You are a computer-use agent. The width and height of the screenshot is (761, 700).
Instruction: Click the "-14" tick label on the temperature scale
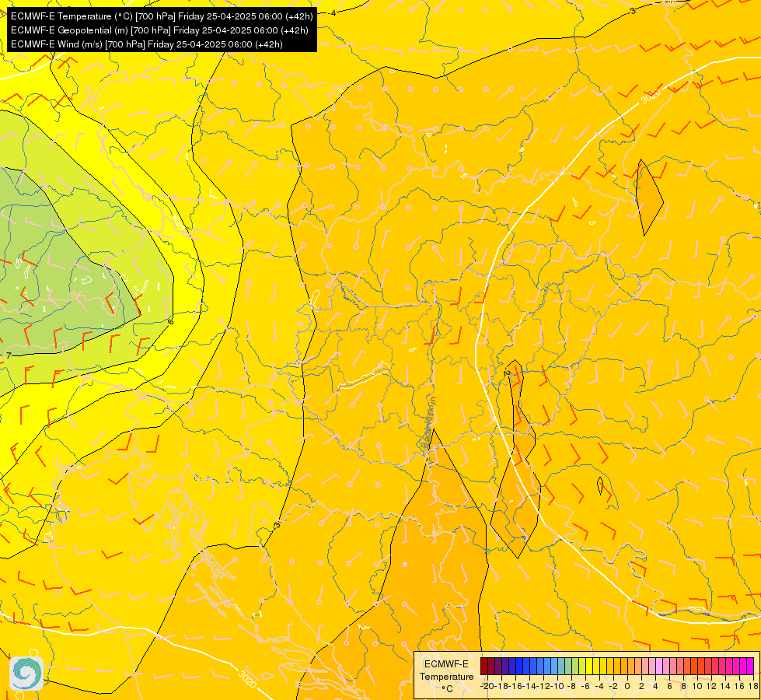pyautogui.click(x=529, y=686)
